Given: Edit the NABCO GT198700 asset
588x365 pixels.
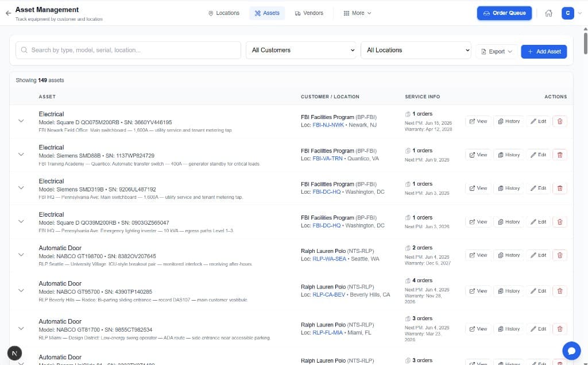Looking at the screenshot, I should [538, 255].
